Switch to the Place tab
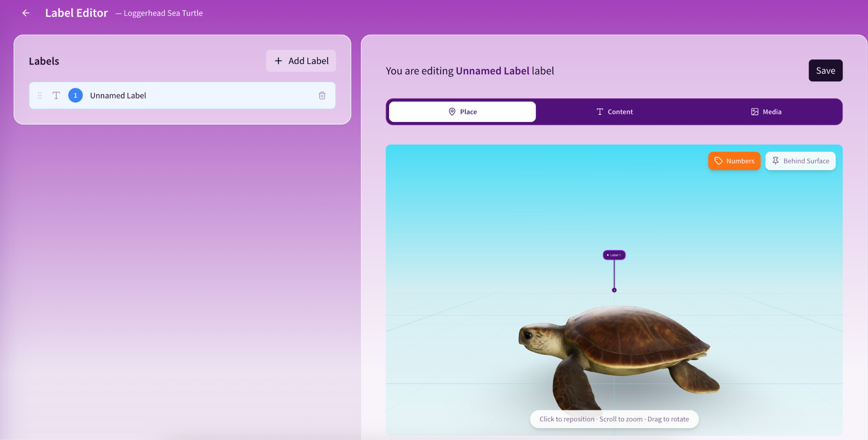Viewport: 868px width, 440px height. (x=462, y=112)
